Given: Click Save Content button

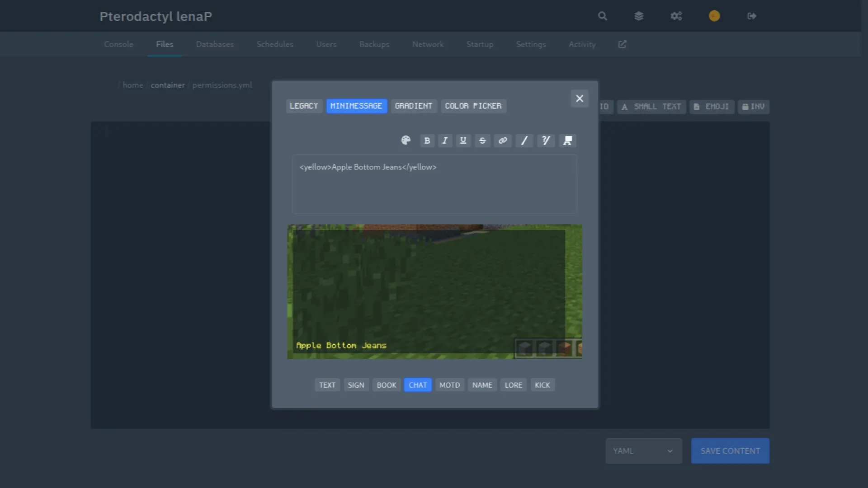Looking at the screenshot, I should (730, 451).
